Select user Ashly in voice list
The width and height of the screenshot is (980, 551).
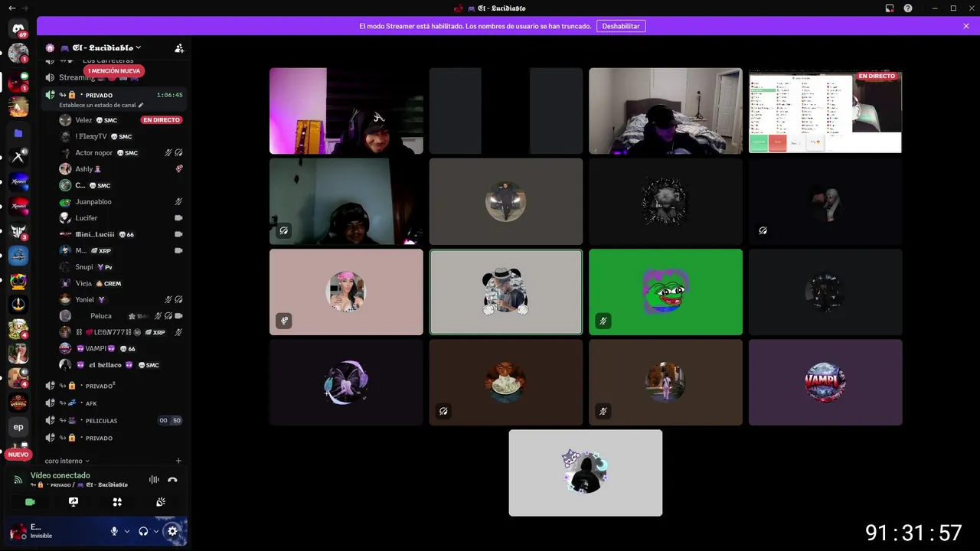pos(121,169)
